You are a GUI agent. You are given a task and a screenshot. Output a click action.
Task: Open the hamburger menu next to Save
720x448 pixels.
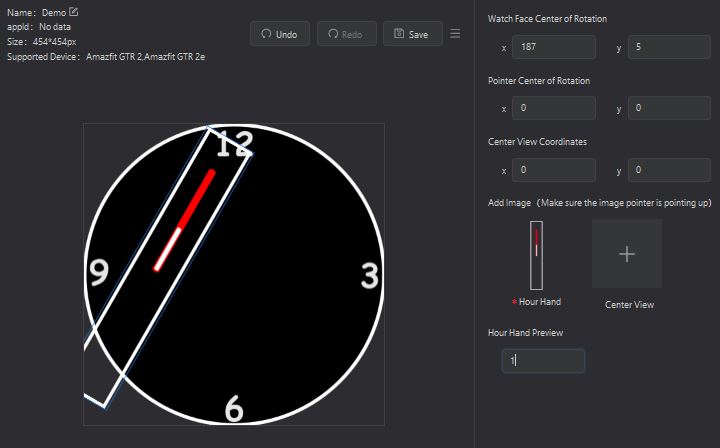coord(455,34)
